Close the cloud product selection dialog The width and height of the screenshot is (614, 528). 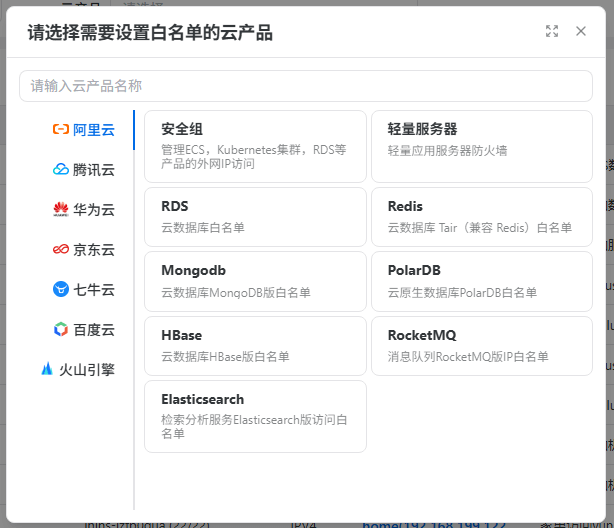(x=581, y=31)
